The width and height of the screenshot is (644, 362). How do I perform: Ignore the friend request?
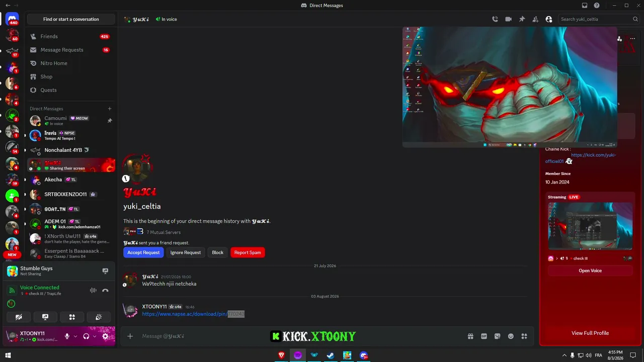[186, 252]
